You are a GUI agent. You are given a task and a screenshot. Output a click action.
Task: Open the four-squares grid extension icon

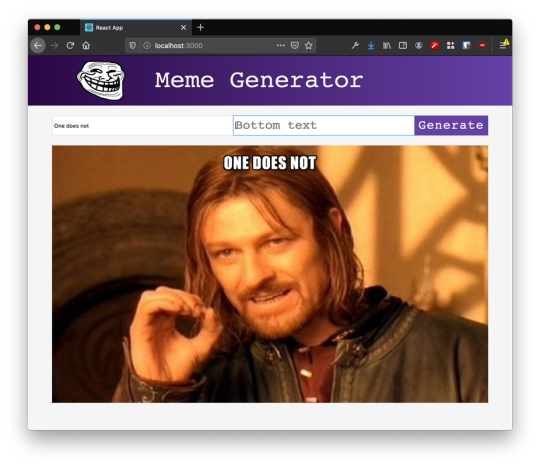coord(450,45)
